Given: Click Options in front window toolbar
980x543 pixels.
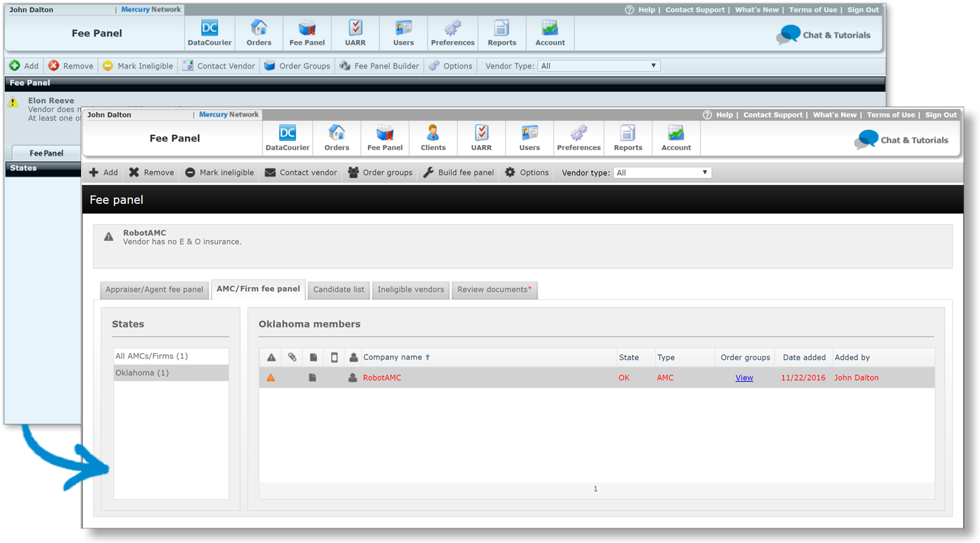Looking at the screenshot, I should (x=527, y=172).
